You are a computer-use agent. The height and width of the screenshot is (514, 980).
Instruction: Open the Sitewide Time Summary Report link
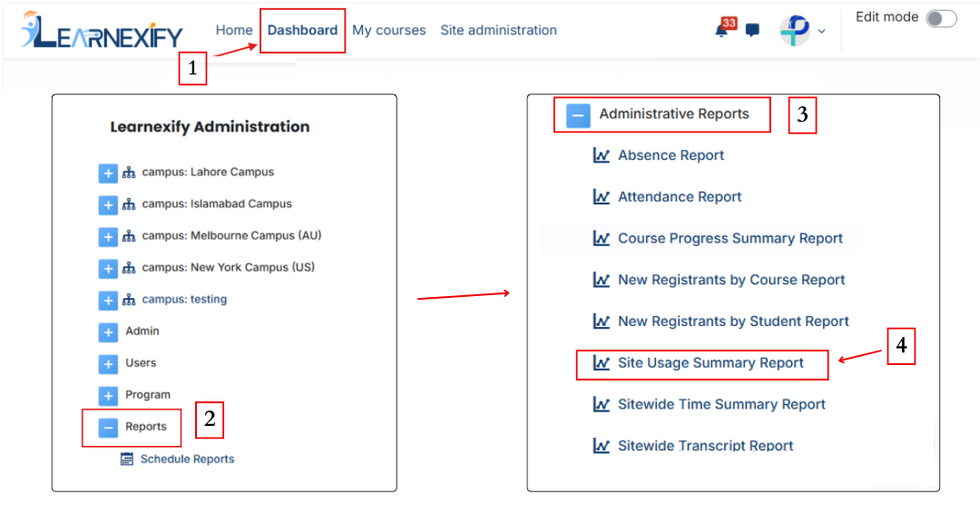tap(722, 405)
